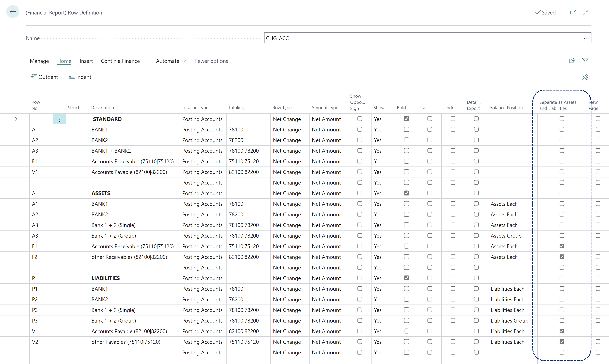This screenshot has width=609, height=364.
Task: Uncheck Separate as Assets for row F2
Action: (x=562, y=256)
